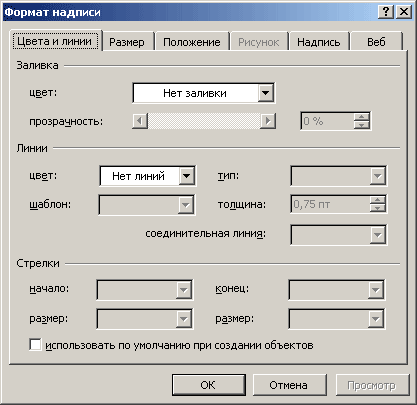The image size is (417, 405).
Task: Open the arrow 'конец' style dropdown
Action: pyautogui.click(x=336, y=290)
